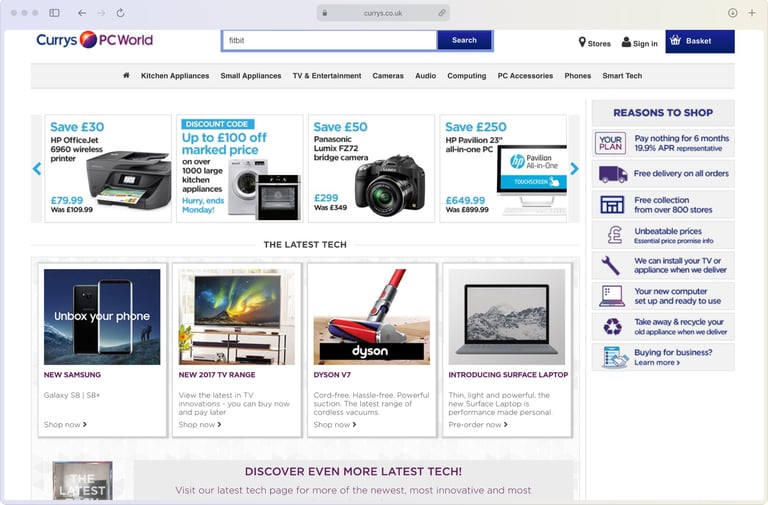Viewport: 768px width, 505px height.
Task: Click Shop now under Dyson V7
Action: point(335,425)
